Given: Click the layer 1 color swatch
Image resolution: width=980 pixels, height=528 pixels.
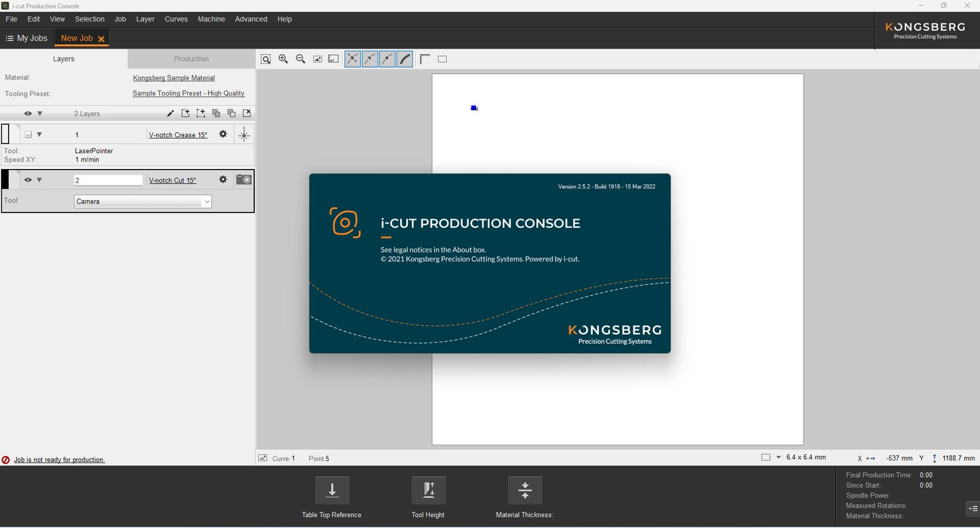Looking at the screenshot, I should (6, 134).
